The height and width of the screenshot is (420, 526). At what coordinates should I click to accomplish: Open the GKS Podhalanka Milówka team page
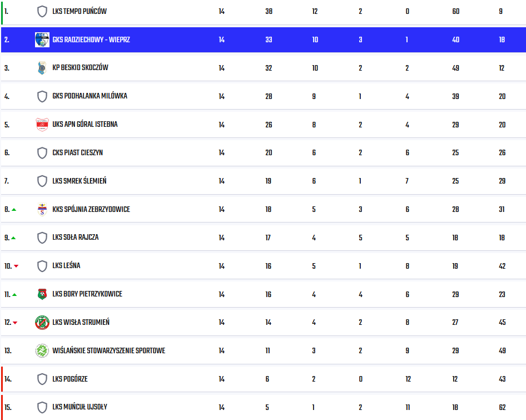point(90,96)
